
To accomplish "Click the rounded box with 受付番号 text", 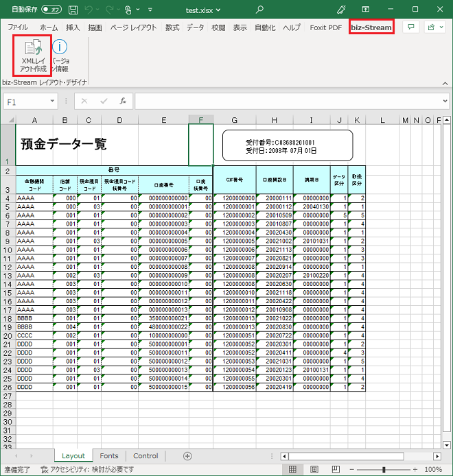I will [x=288, y=145].
